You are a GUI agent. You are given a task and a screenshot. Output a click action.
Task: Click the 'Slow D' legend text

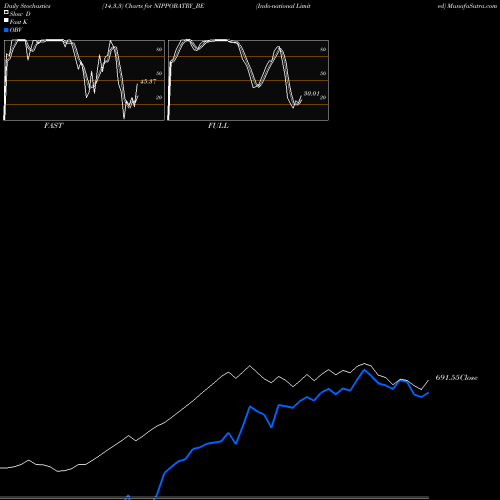pyautogui.click(x=20, y=14)
